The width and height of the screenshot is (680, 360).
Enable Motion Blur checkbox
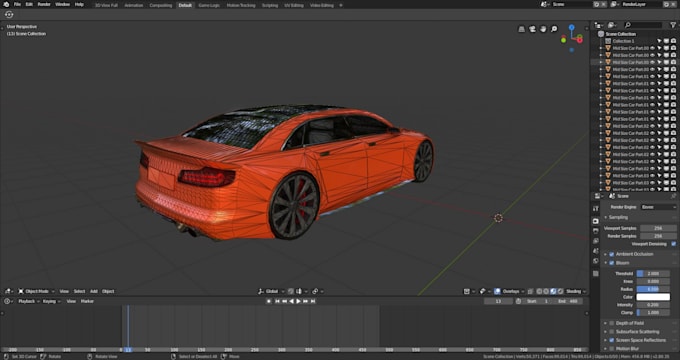611,349
